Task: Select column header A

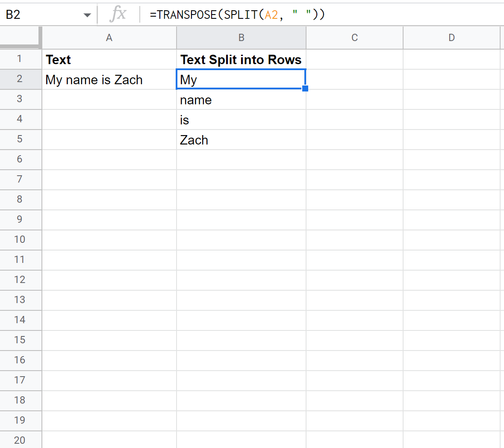Action: point(109,38)
